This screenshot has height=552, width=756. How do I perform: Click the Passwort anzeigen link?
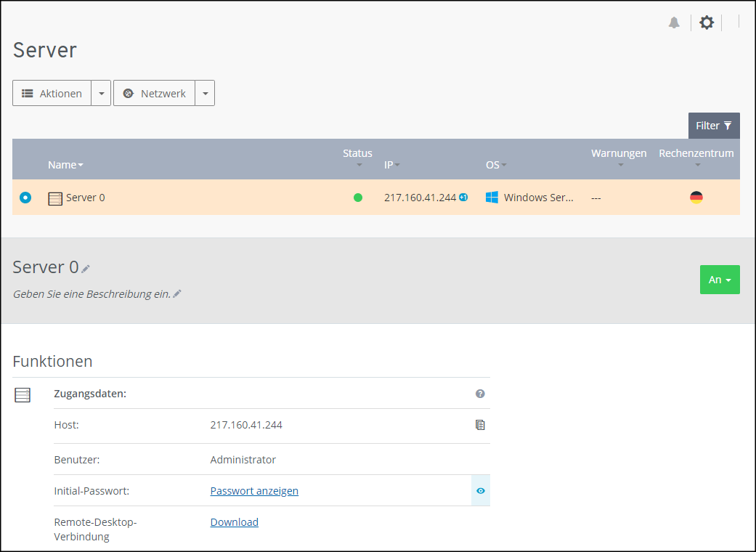(254, 491)
